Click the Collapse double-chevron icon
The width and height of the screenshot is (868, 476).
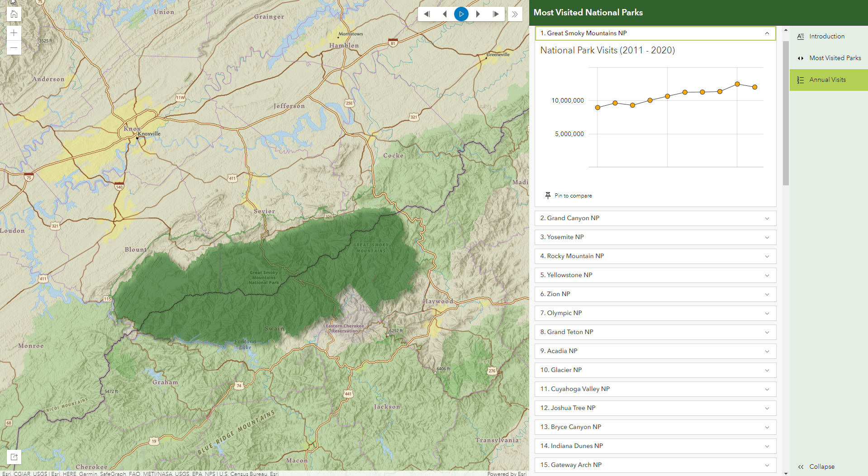(x=801, y=467)
